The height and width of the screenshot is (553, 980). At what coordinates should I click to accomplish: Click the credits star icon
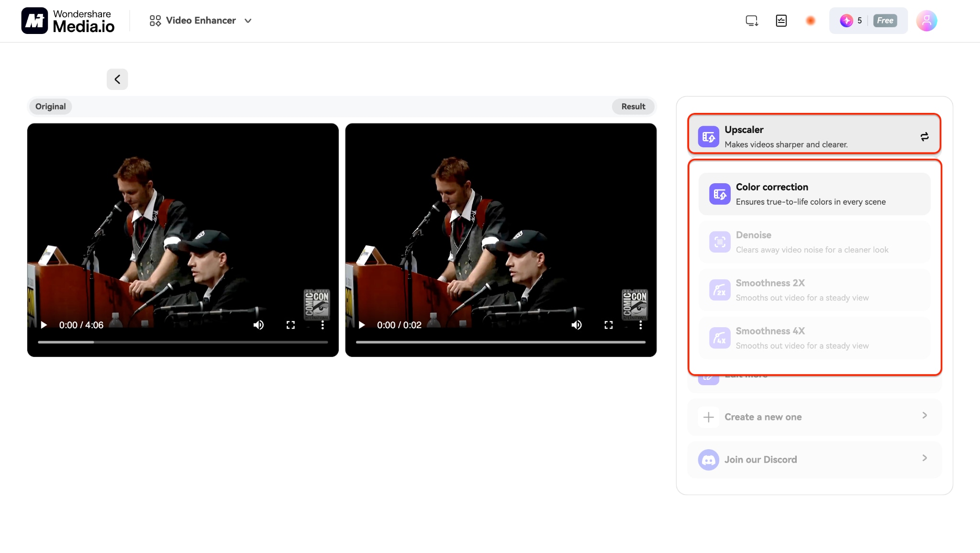tap(846, 21)
